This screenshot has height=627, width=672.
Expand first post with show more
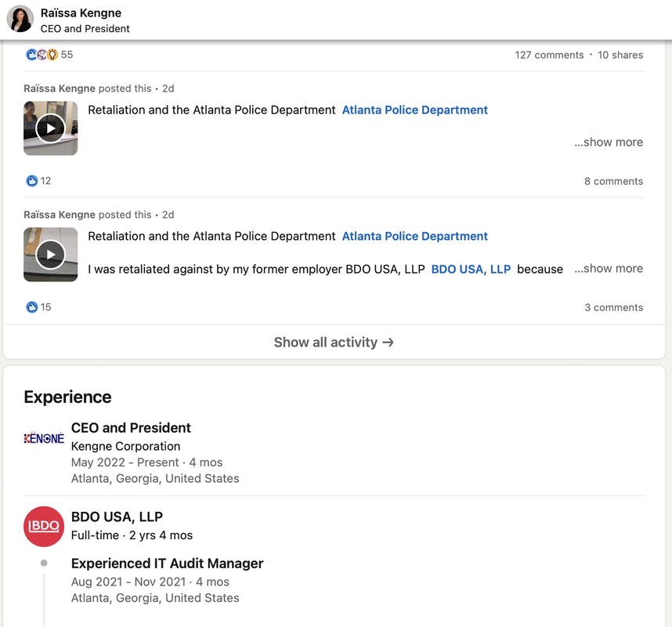(609, 142)
